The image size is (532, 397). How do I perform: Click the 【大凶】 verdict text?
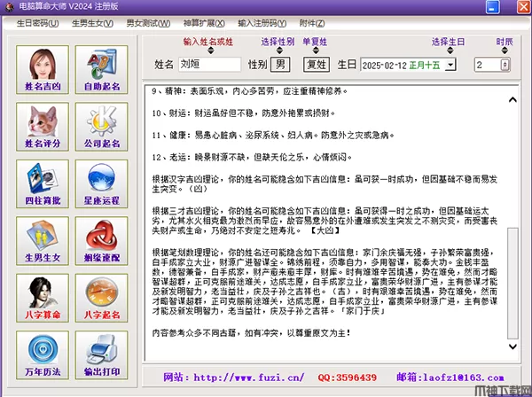[325, 230]
